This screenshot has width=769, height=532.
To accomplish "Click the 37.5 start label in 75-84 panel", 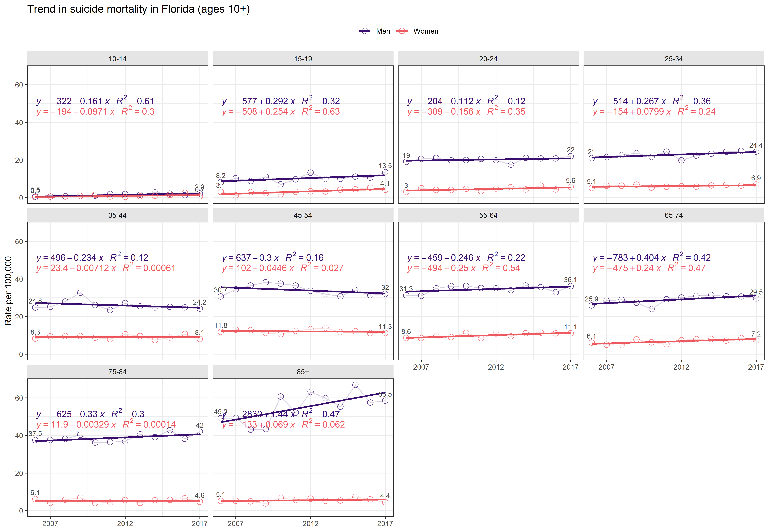I will coord(35,434).
